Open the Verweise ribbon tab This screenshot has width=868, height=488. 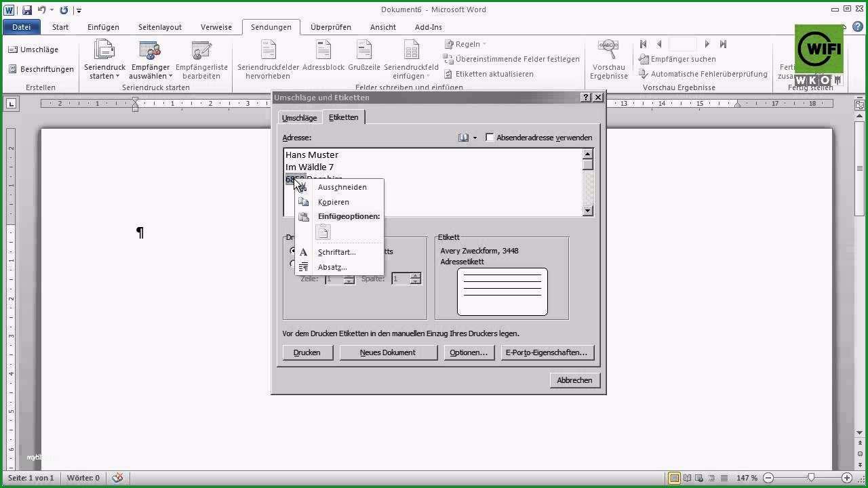tap(216, 27)
